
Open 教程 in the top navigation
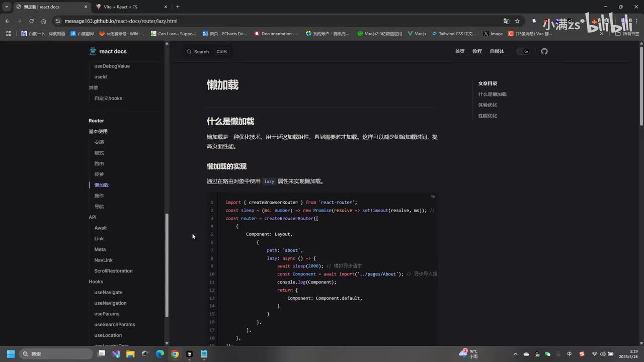477,51
